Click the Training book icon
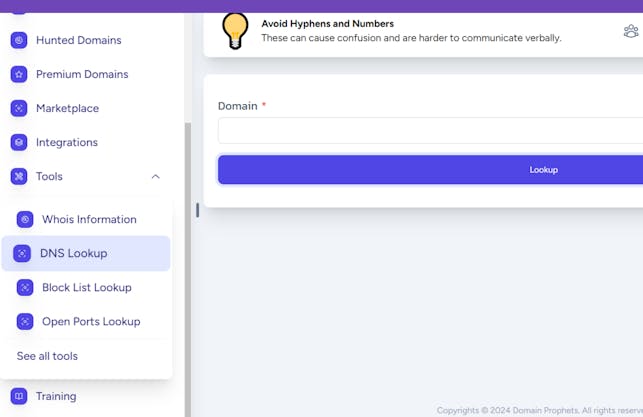643x417 pixels. pos(19,396)
